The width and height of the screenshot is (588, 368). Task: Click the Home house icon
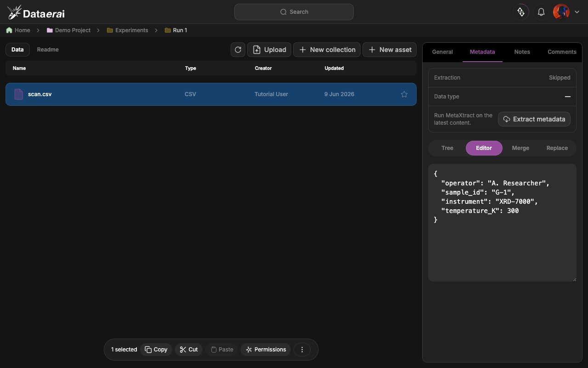(x=9, y=30)
